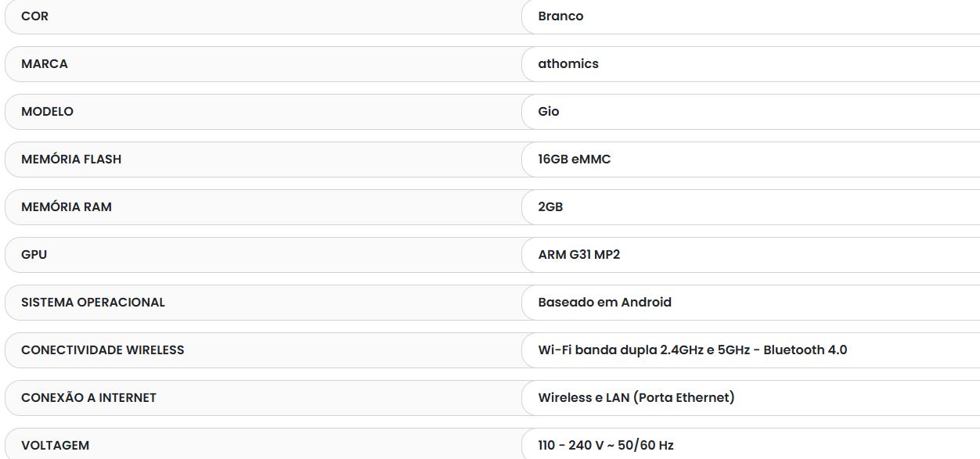Screen dimensions: 980x459
Task: Select the Gio model value
Action: pos(549,112)
